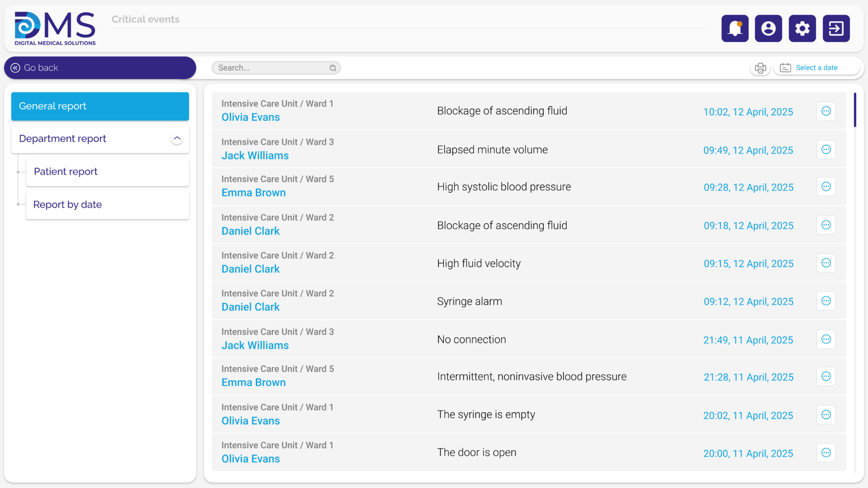This screenshot has height=488, width=868.
Task: Open the Select a date picker
Action: coord(816,68)
